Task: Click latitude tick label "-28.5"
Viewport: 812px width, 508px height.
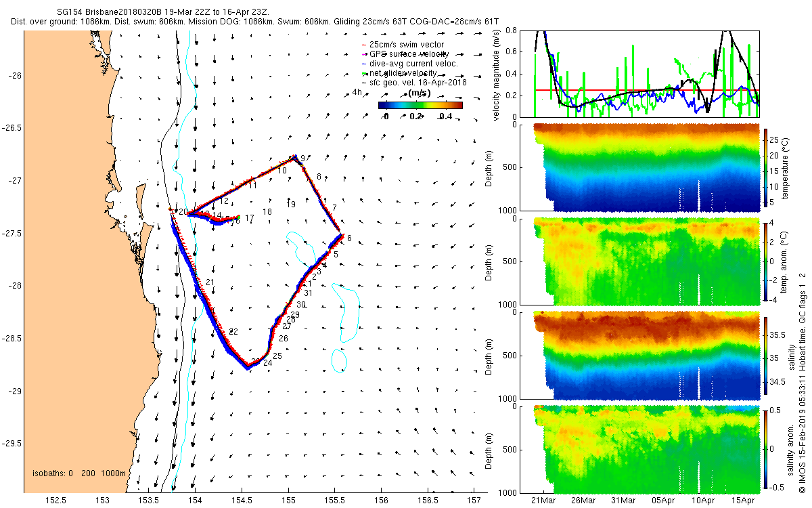Action: click(12, 339)
